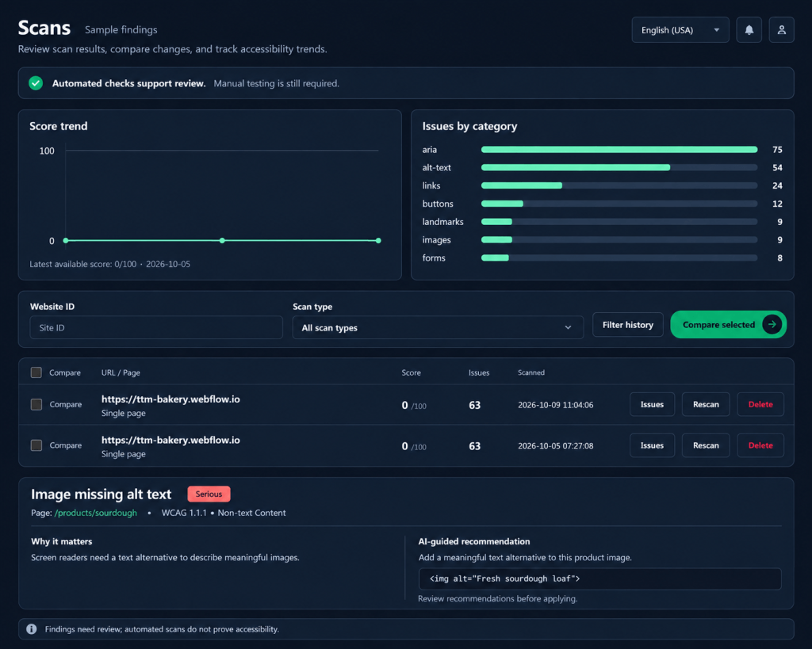Click the landmarks category bar
812x649 pixels.
click(x=619, y=222)
